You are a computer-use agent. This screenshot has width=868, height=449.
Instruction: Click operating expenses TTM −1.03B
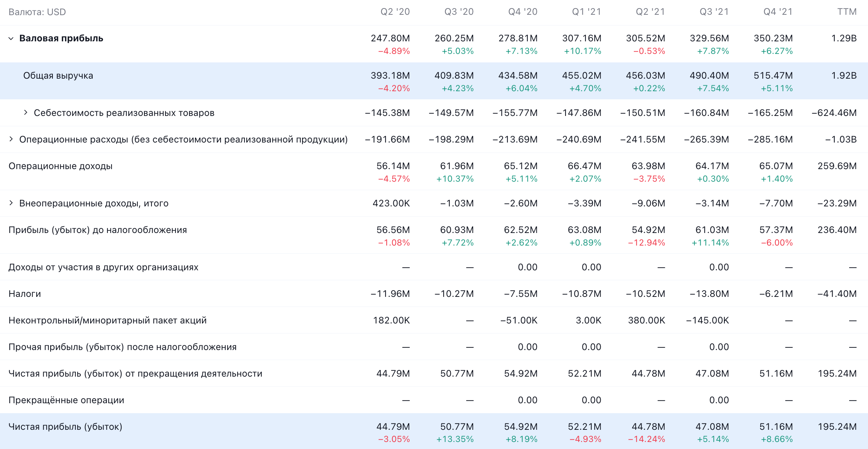click(841, 140)
